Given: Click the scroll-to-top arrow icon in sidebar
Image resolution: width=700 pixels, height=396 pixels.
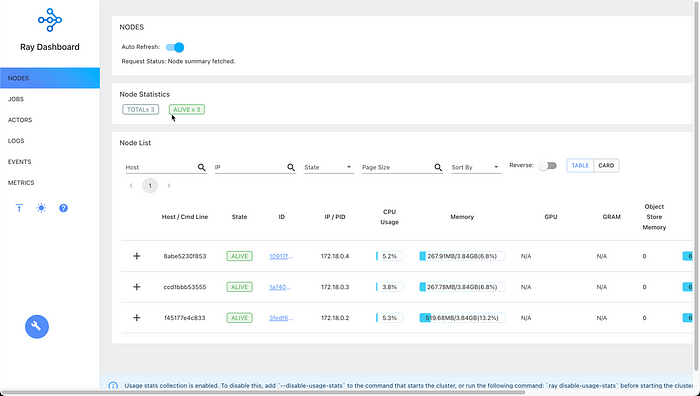Looking at the screenshot, I should (x=19, y=208).
